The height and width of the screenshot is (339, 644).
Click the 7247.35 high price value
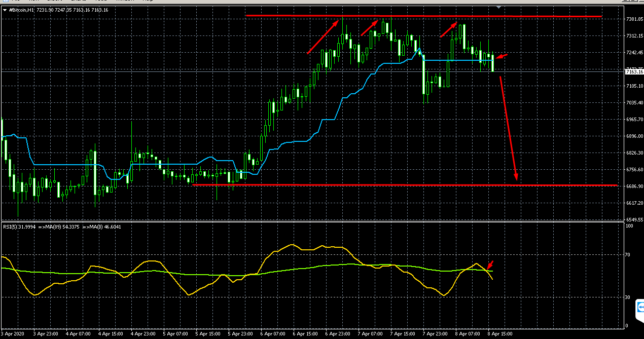pos(64,10)
